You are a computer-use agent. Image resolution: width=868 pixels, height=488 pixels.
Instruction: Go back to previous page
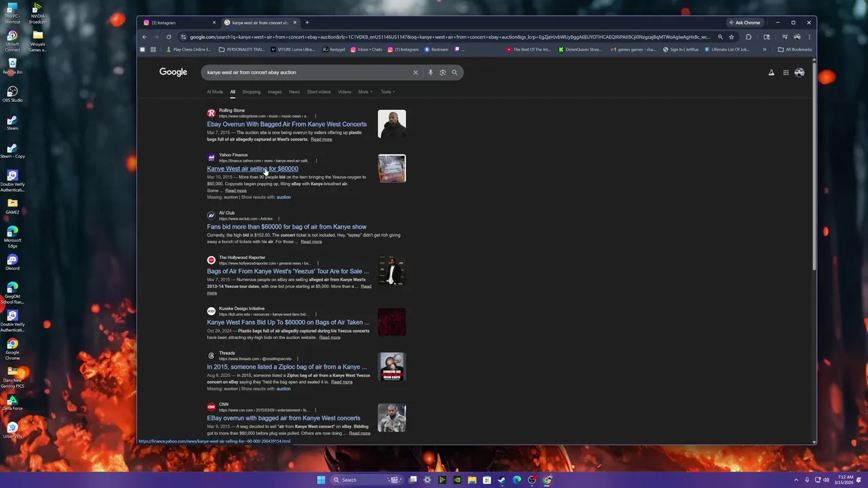(x=144, y=37)
